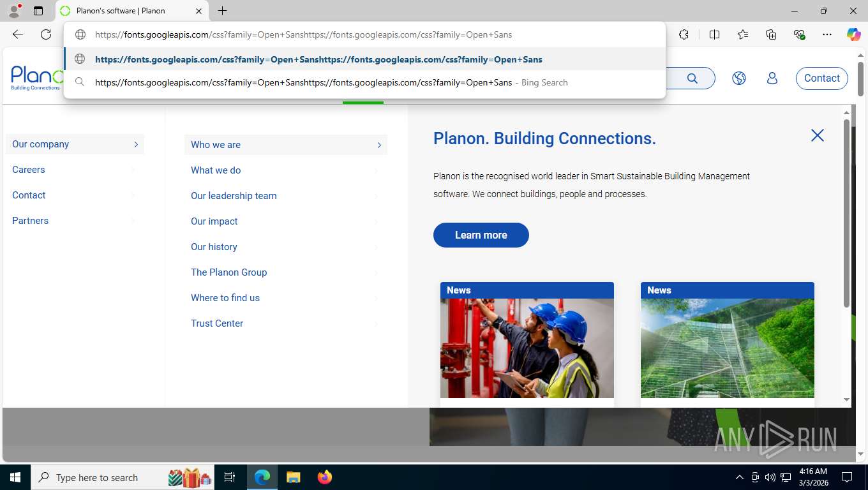Click the page scrollbar down arrow
The image size is (868, 490).
[x=860, y=454]
